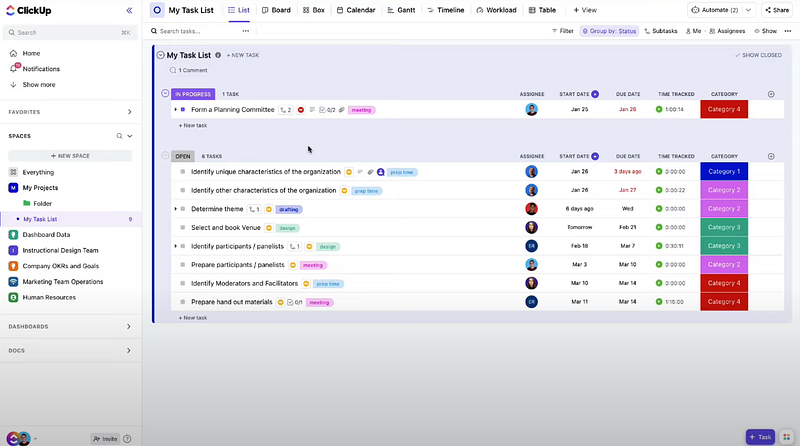
Task: Switch to Timeline view
Action: click(445, 10)
